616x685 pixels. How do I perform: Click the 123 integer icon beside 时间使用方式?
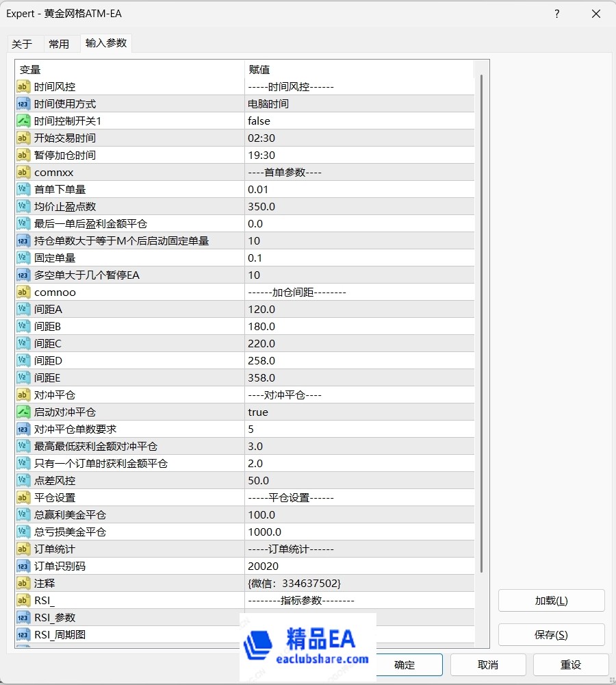click(x=23, y=103)
